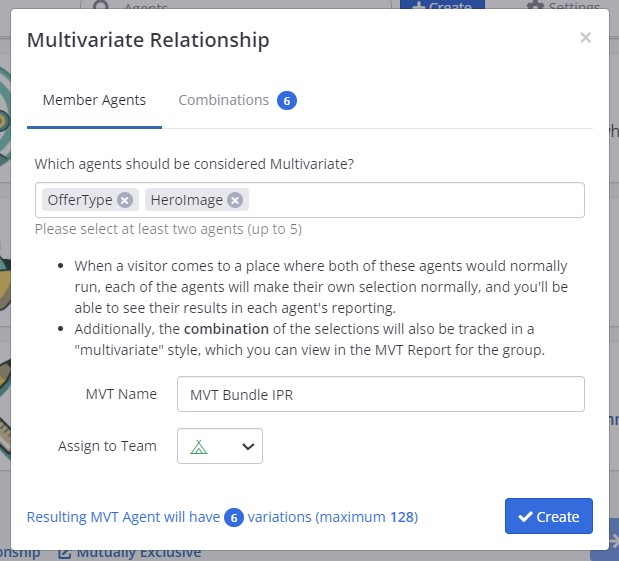
Task: Click the MVT Name label
Action: click(121, 394)
